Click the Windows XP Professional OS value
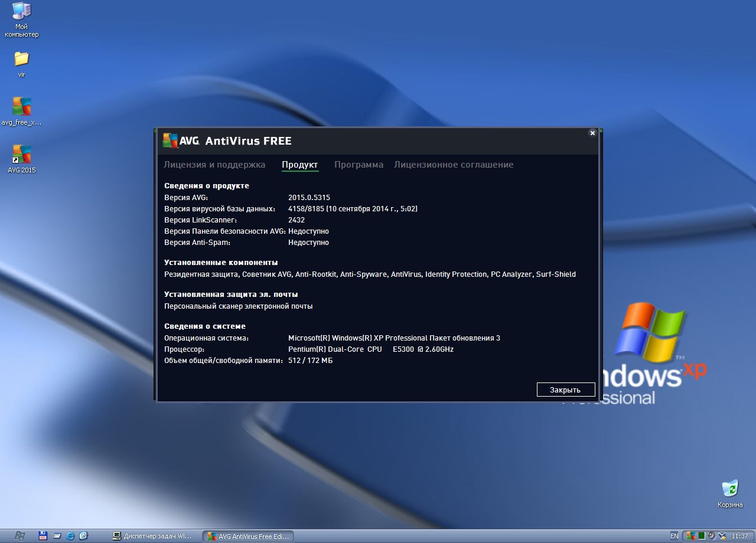Image resolution: width=756 pixels, height=543 pixels. [394, 338]
